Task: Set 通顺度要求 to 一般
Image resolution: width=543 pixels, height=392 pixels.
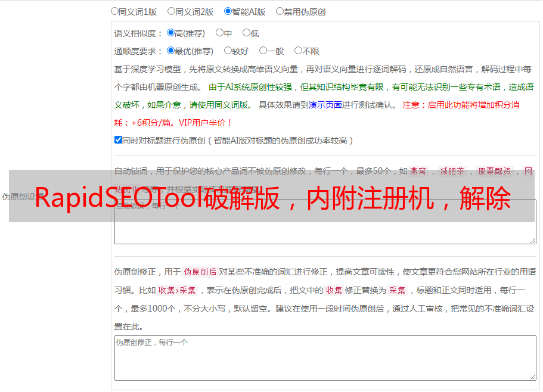Action: pos(263,51)
